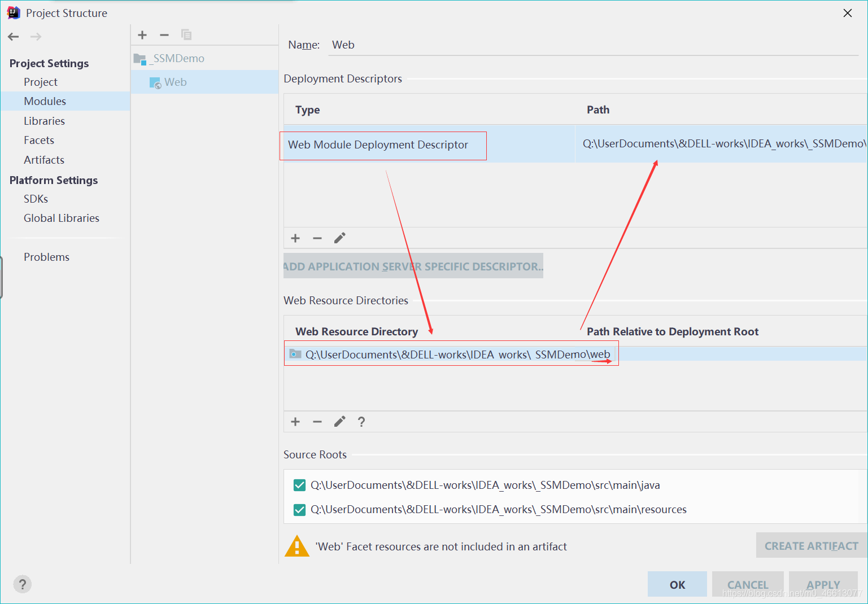
Task: Open the Libraries settings page
Action: (x=44, y=121)
